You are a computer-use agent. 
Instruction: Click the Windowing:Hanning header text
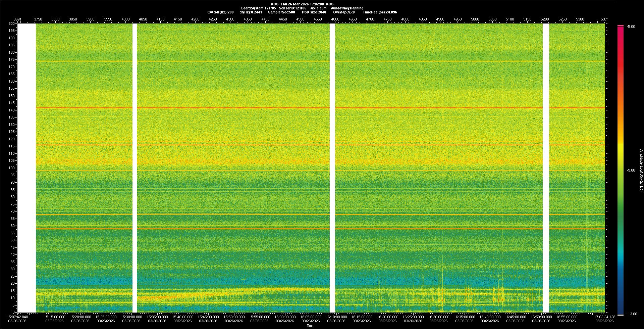[347, 8]
